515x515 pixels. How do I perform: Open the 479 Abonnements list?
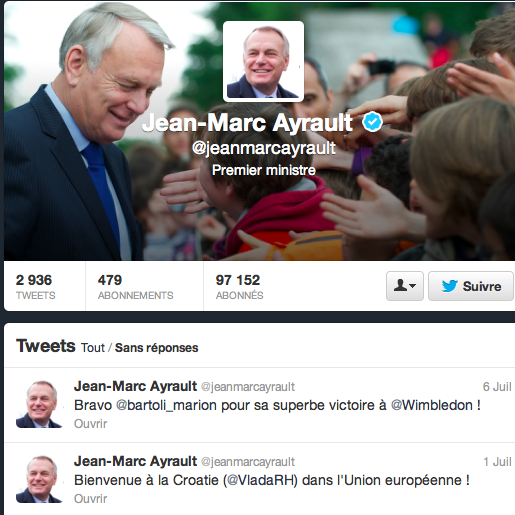point(135,286)
